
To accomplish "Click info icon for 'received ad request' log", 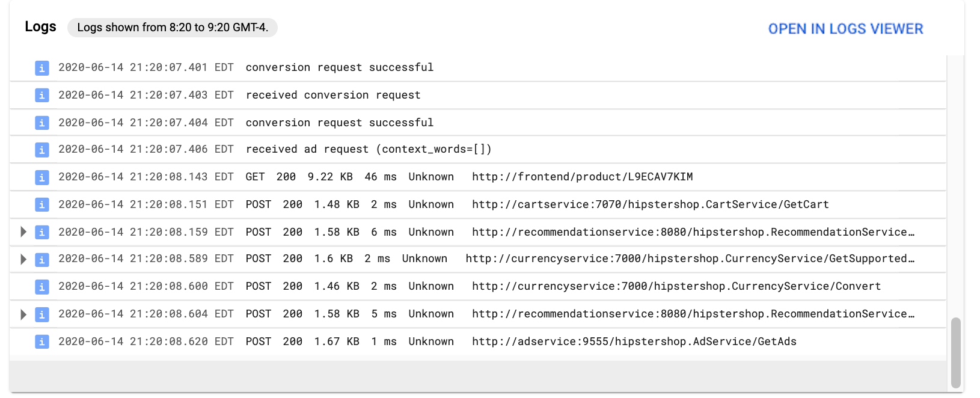I will tap(41, 150).
